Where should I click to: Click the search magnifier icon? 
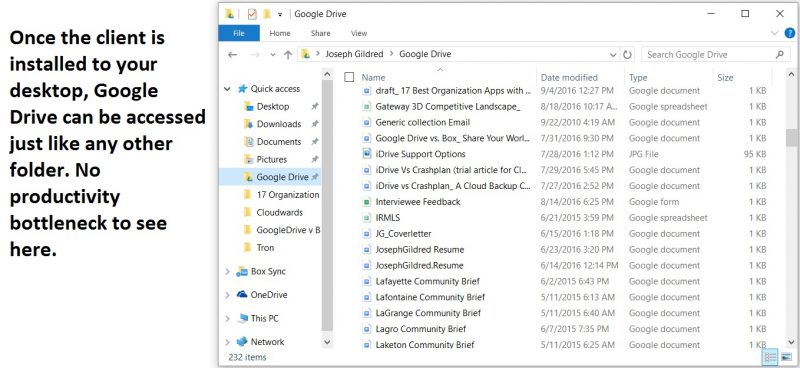click(779, 54)
